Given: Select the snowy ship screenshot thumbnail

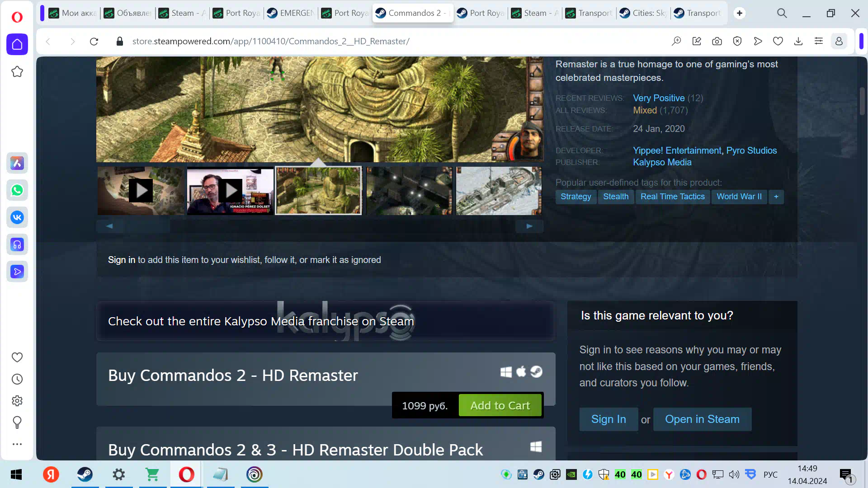Looking at the screenshot, I should 499,191.
